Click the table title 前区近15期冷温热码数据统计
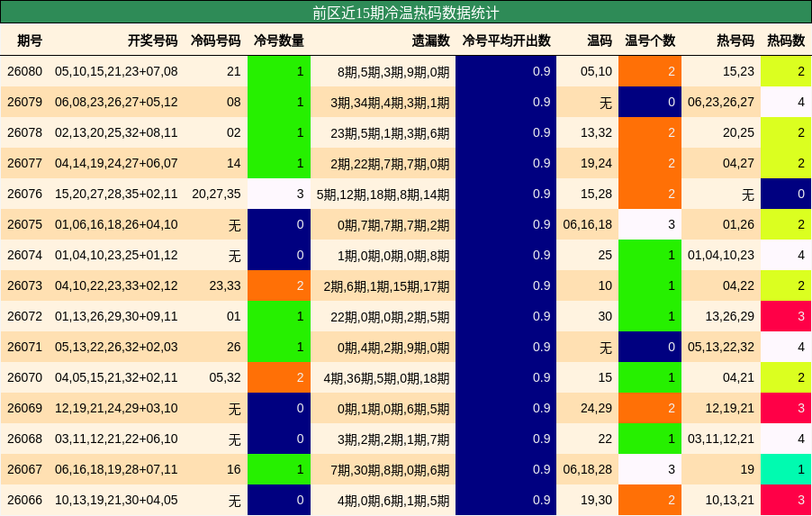812x516 pixels. click(405, 13)
